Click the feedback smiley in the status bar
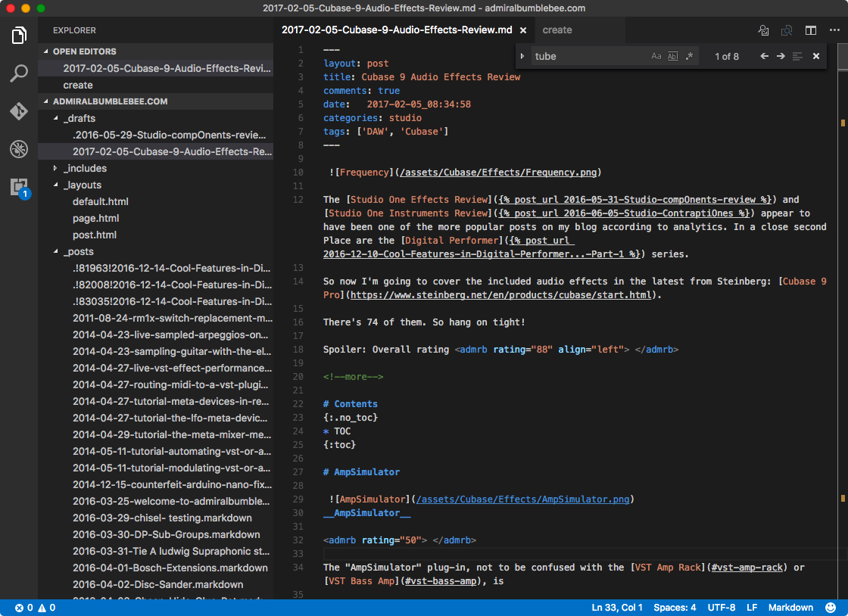This screenshot has width=848, height=616. (x=830, y=607)
